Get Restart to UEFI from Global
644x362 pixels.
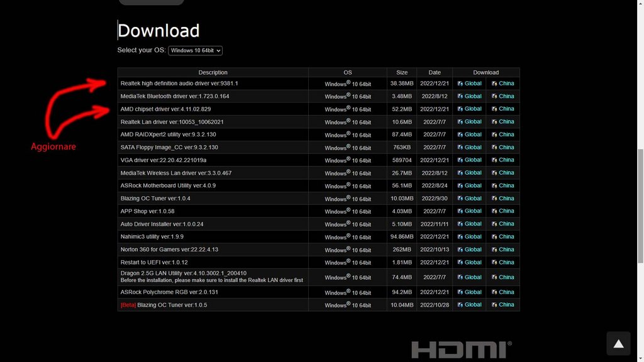pos(469,262)
